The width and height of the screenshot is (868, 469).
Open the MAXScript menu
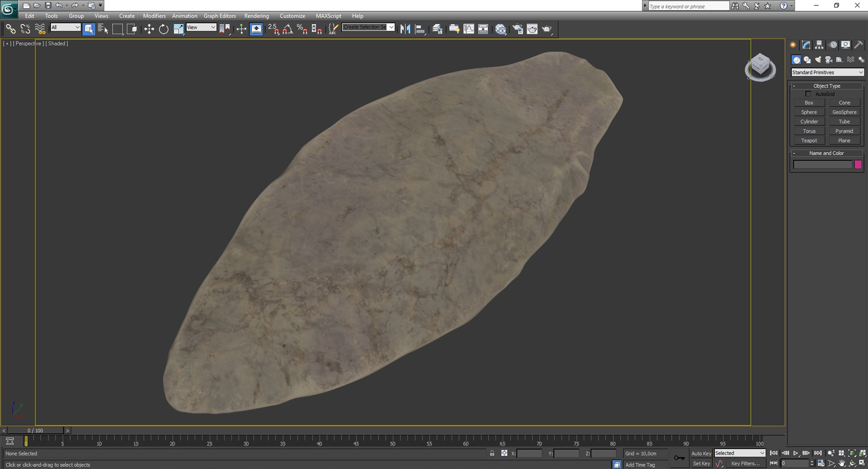click(x=328, y=16)
